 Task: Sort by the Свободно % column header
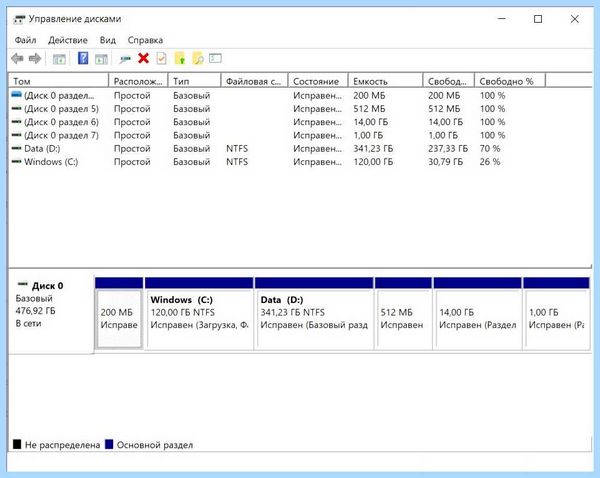point(510,81)
